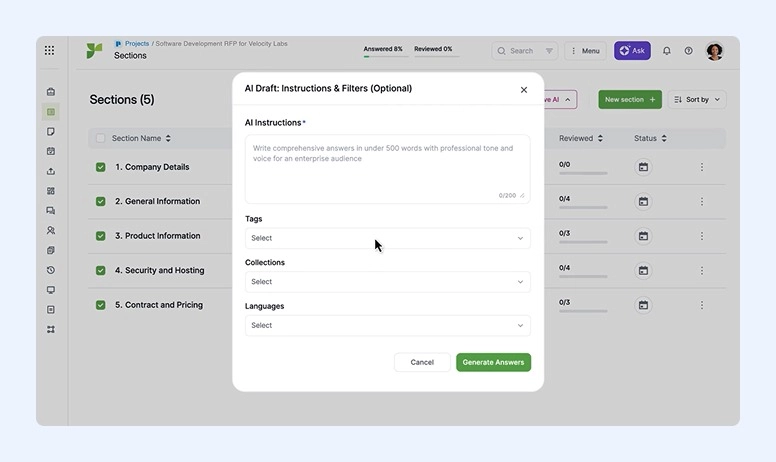Image resolution: width=776 pixels, height=462 pixels.
Task: Click the Answered 8% progress bar
Action: point(386,57)
